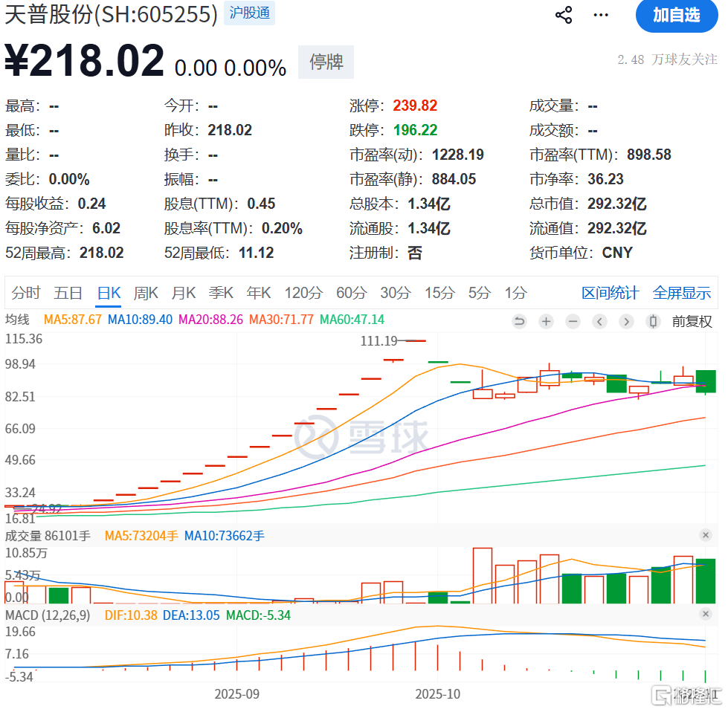Click the 停牌 status badge
Screen dimensions: 728x712
(x=326, y=62)
